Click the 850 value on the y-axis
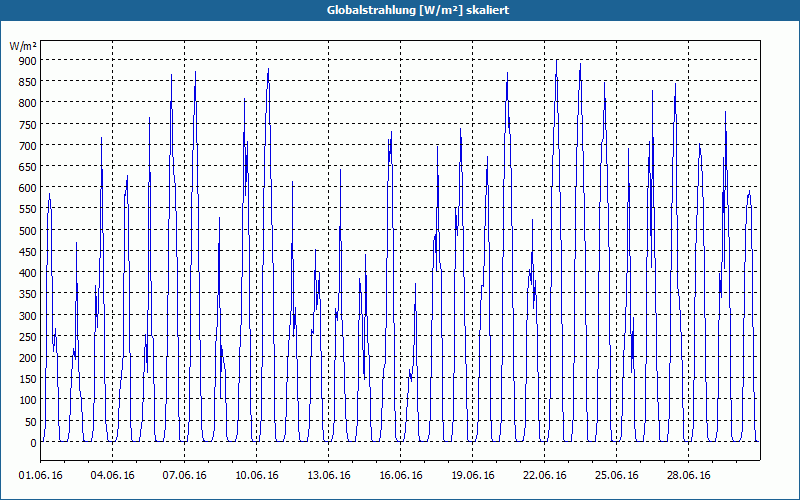 pyautogui.click(x=28, y=82)
